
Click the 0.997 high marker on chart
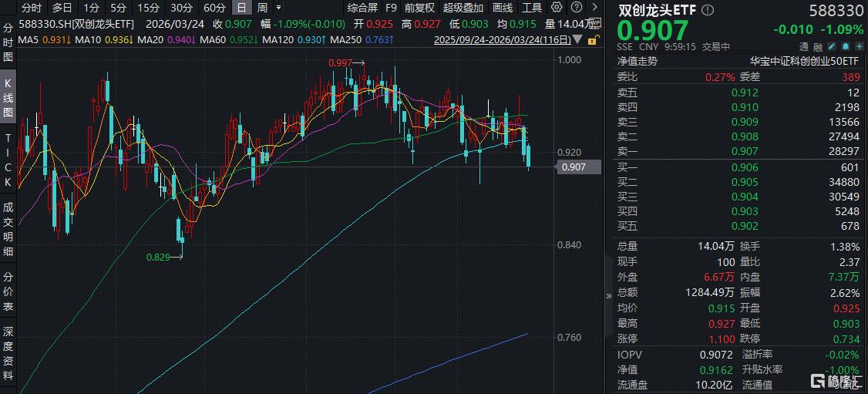pyautogui.click(x=340, y=63)
